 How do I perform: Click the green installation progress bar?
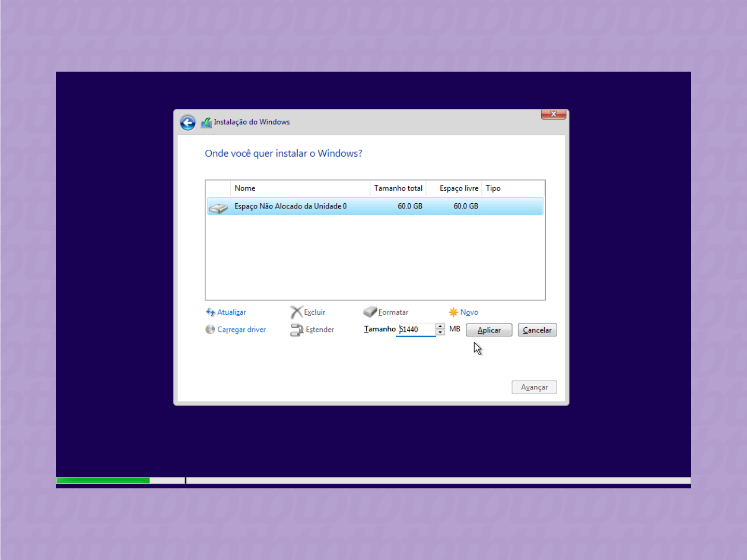click(103, 481)
